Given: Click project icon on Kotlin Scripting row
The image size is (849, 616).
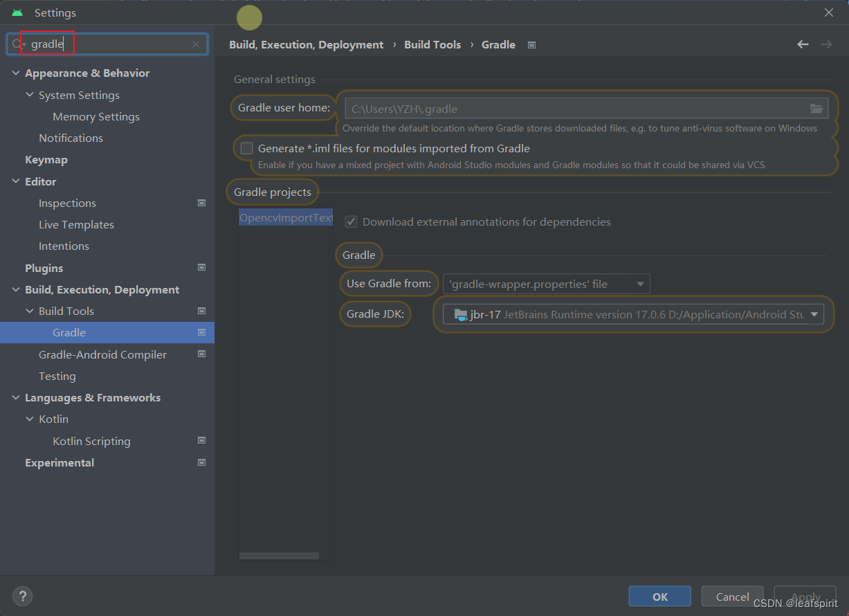Looking at the screenshot, I should 202,440.
